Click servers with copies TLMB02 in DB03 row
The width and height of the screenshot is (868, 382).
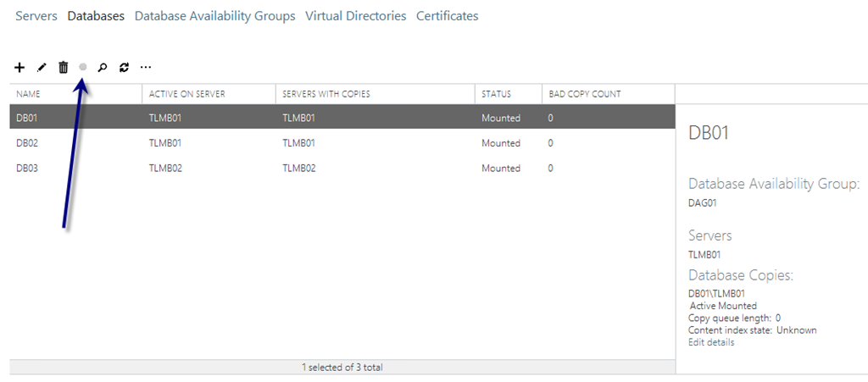tap(299, 168)
